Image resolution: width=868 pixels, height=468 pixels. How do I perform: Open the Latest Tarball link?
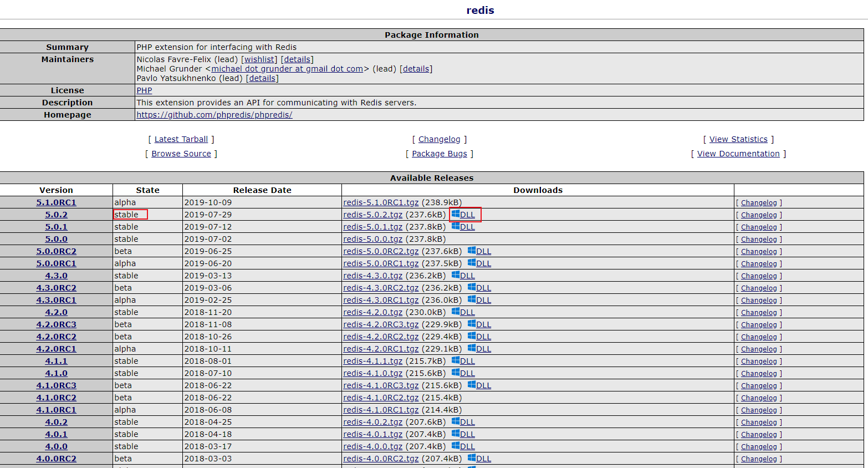click(x=181, y=139)
